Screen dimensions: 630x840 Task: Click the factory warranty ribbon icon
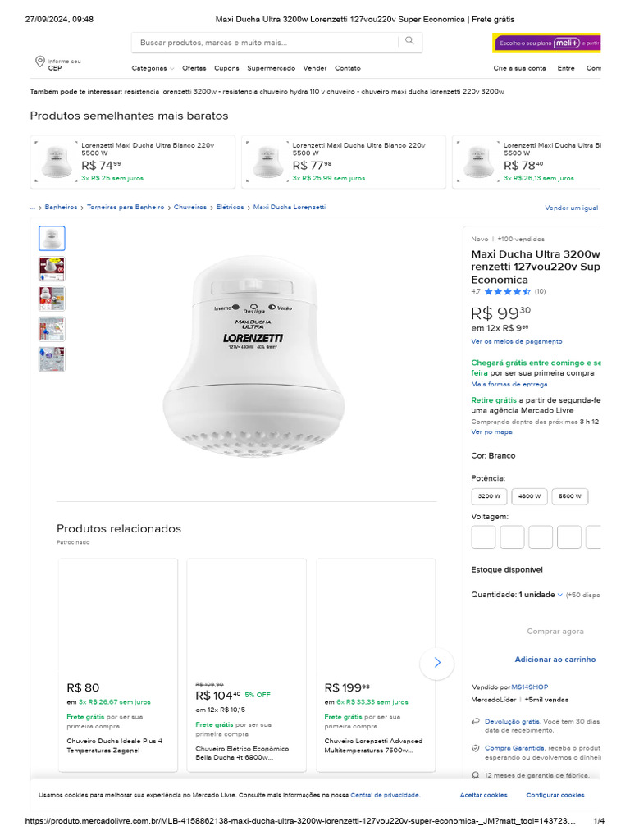tap(476, 775)
